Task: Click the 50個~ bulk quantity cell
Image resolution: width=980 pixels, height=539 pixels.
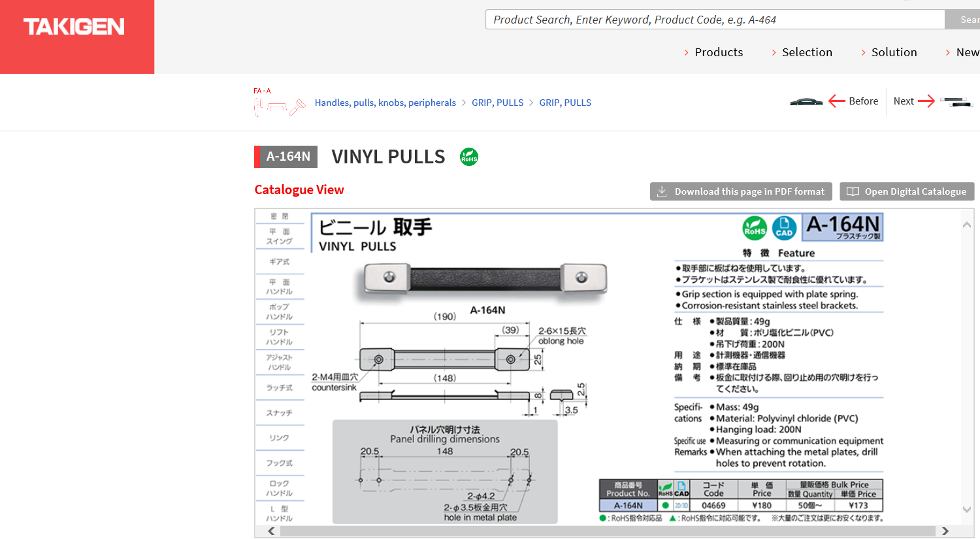Action: point(810,506)
